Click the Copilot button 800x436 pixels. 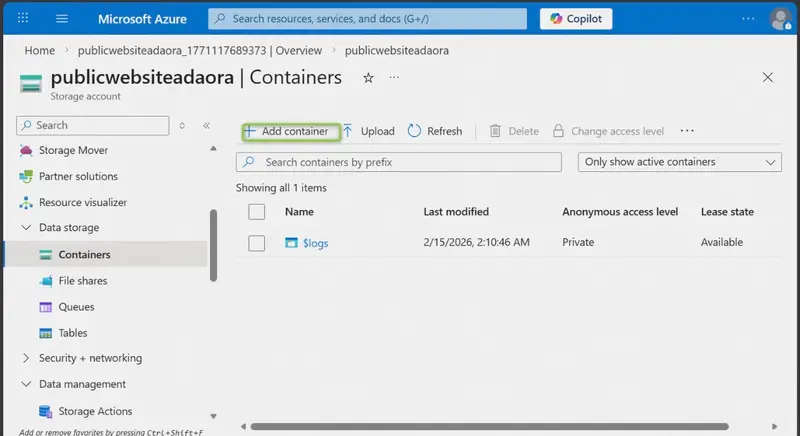tap(576, 19)
